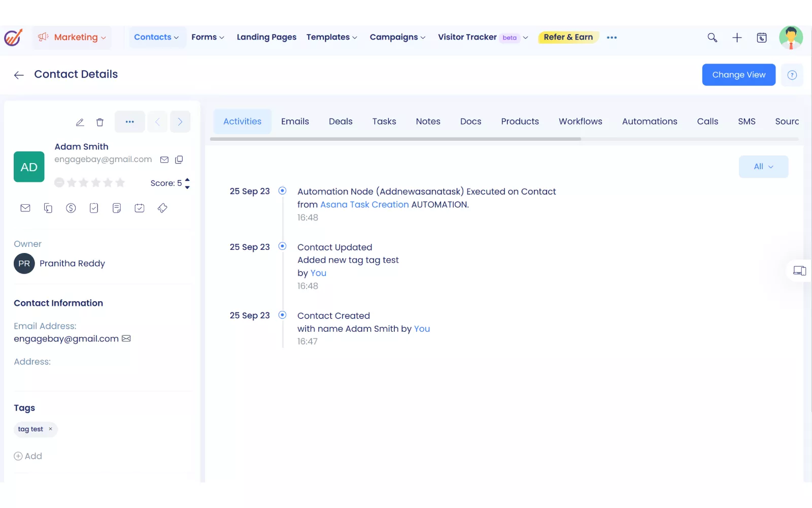Open the Marketing module dropdown
The height and width of the screenshot is (508, 812).
[72, 38]
